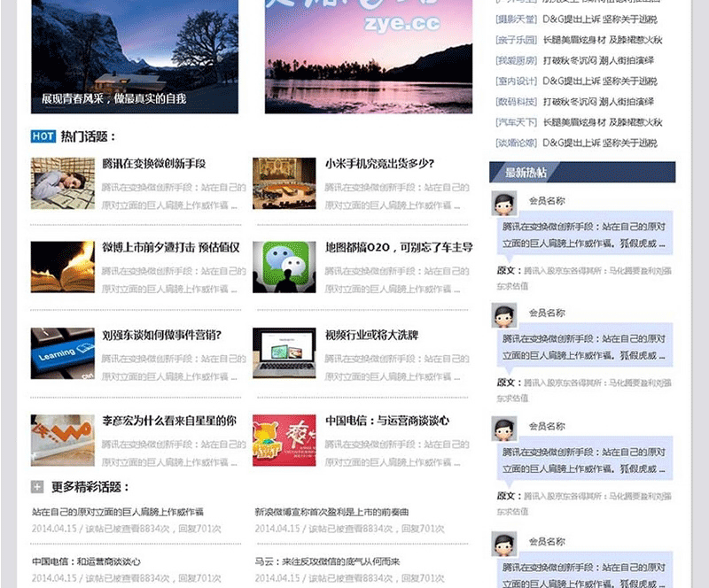Select the [汽车天下] category tag
709x588 pixels.
coord(516,122)
